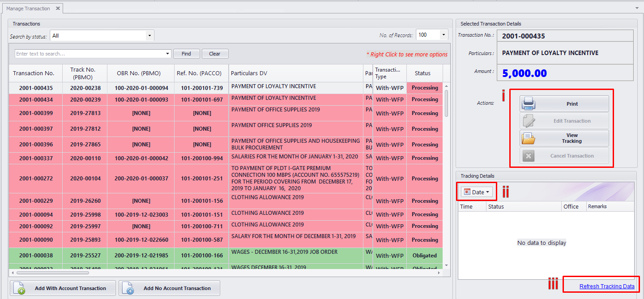Click the Find button

187,54
